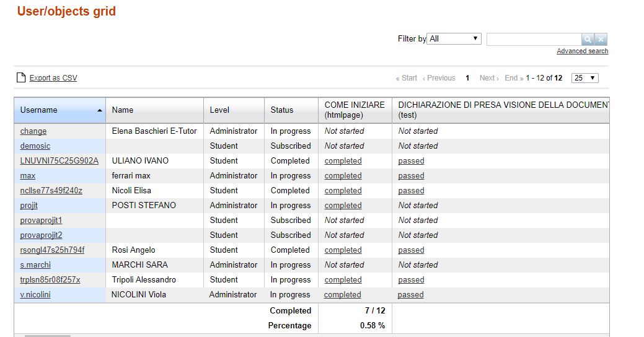This screenshot has height=337, width=644.
Task: Click the Username sort arrow icon
Action: [100, 110]
